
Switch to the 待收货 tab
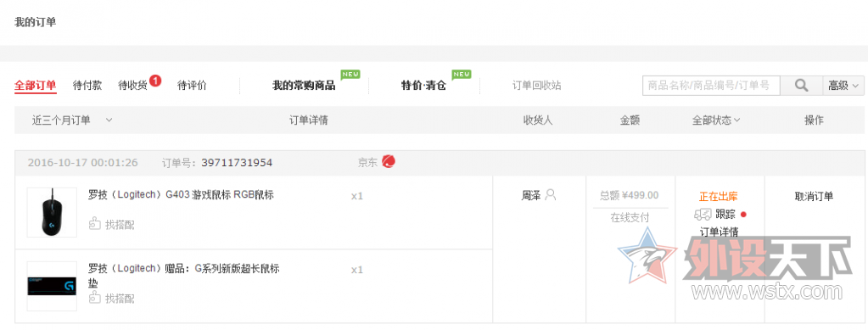(132, 86)
